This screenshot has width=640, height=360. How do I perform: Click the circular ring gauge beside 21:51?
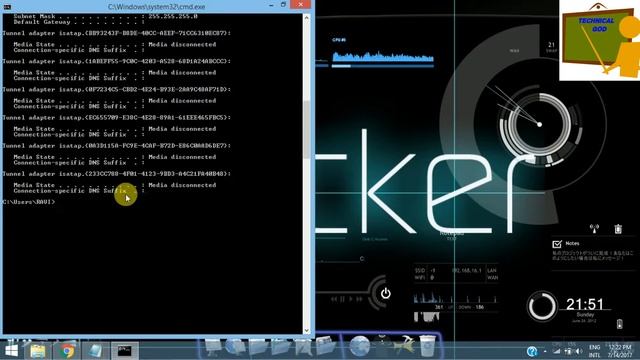coord(542,306)
